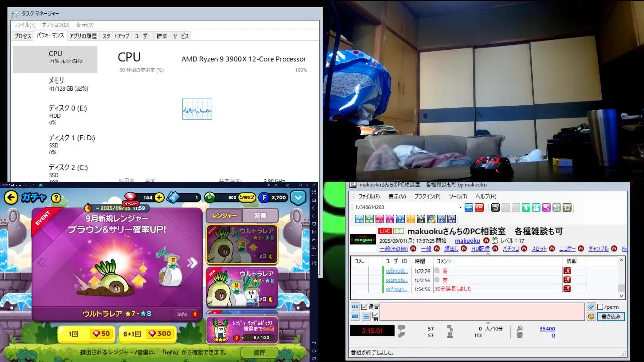Open Task Manager ファイル(F) menu
Screen dimensions: 644x362
[x=24, y=25]
